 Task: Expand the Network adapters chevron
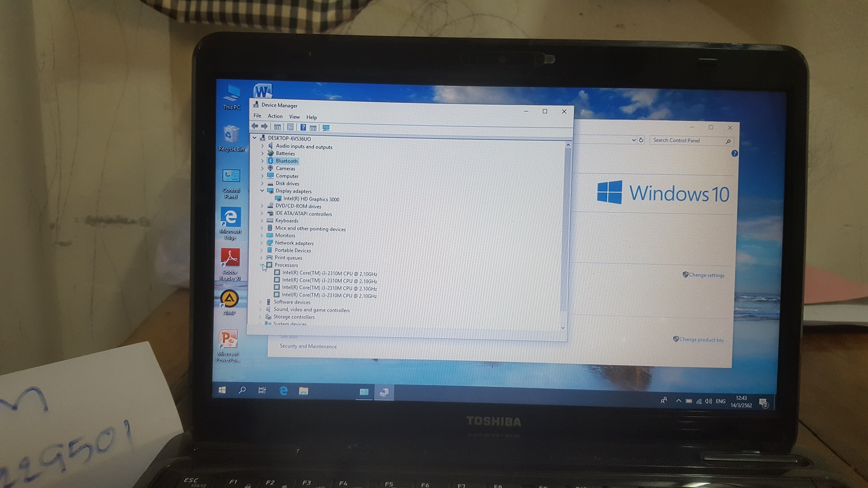(261, 242)
